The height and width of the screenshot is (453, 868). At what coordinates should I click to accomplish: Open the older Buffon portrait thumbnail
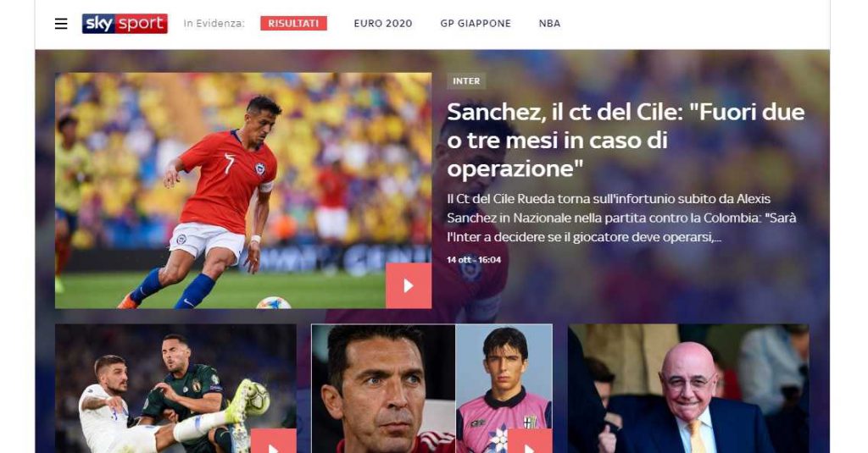pos(383,389)
